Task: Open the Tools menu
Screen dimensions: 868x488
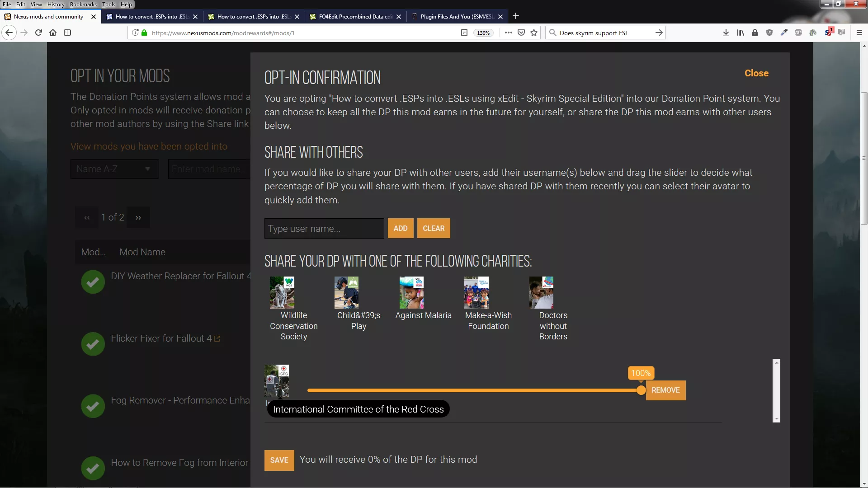Action: pos(108,4)
